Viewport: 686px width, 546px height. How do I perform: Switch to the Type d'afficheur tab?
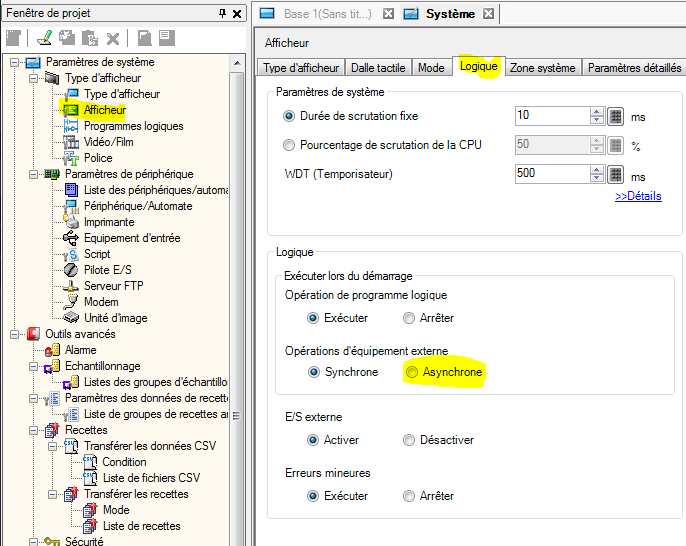pyautogui.click(x=301, y=68)
